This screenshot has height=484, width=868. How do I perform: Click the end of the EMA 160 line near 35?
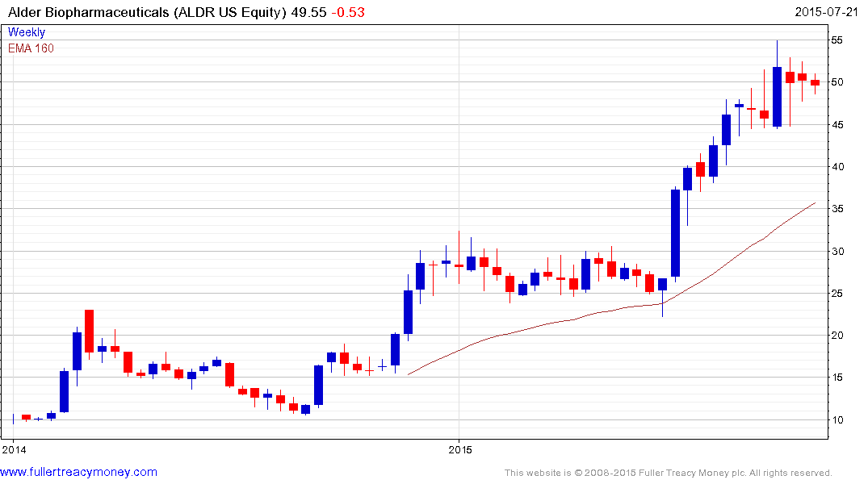814,203
